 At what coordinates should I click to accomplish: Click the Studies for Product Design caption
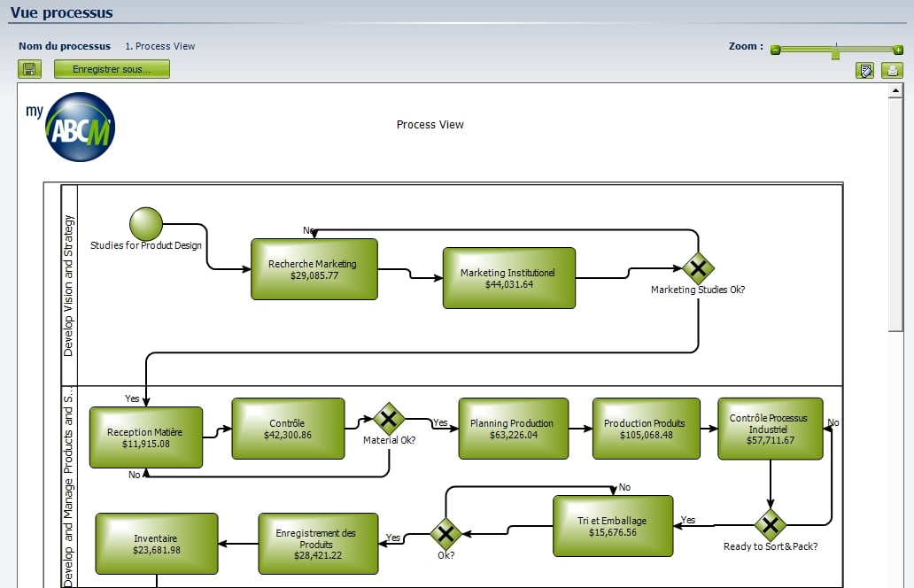146,245
